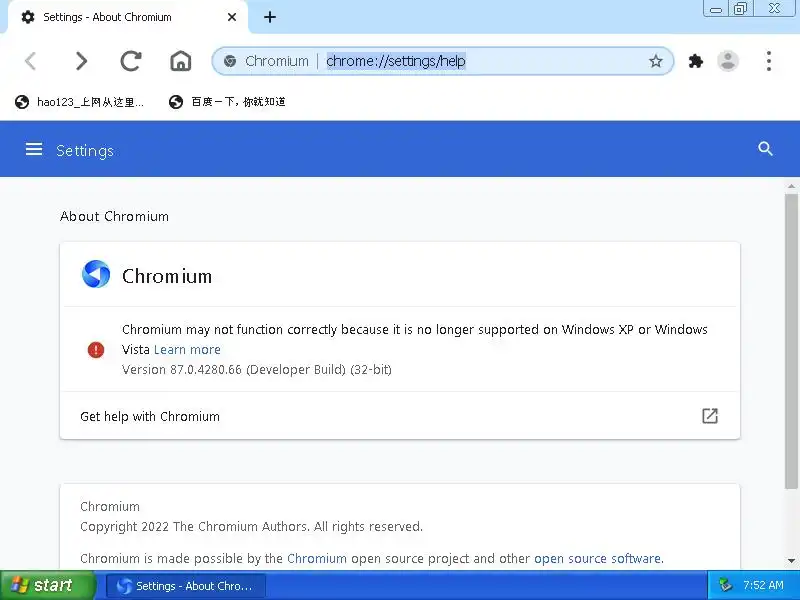This screenshot has width=800, height=600.
Task: Click the red warning icon
Action: (96, 350)
